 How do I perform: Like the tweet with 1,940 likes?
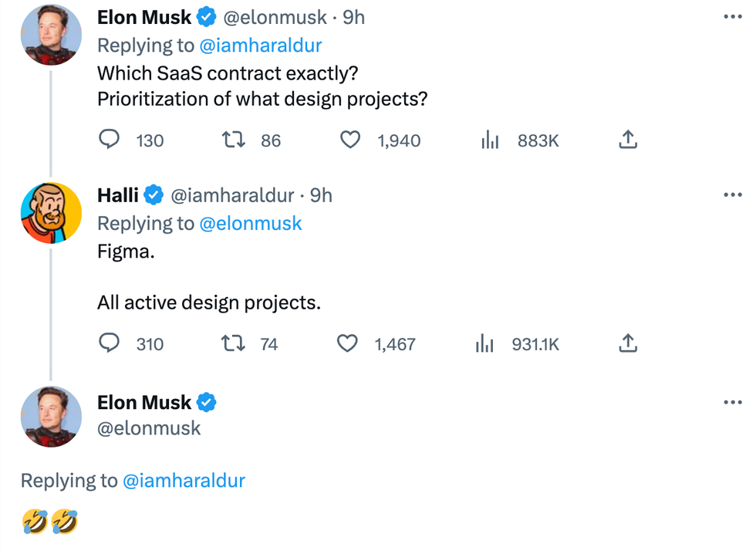[x=351, y=140]
